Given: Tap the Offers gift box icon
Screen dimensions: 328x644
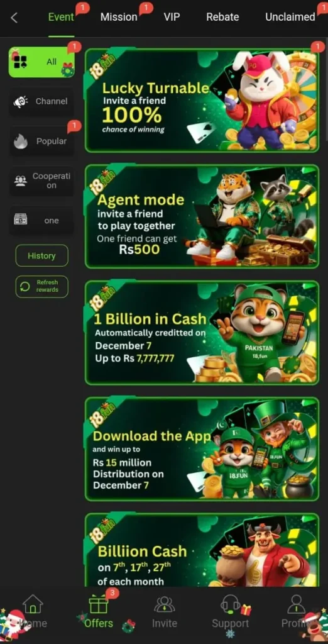Looking at the screenshot, I should [x=99, y=604].
